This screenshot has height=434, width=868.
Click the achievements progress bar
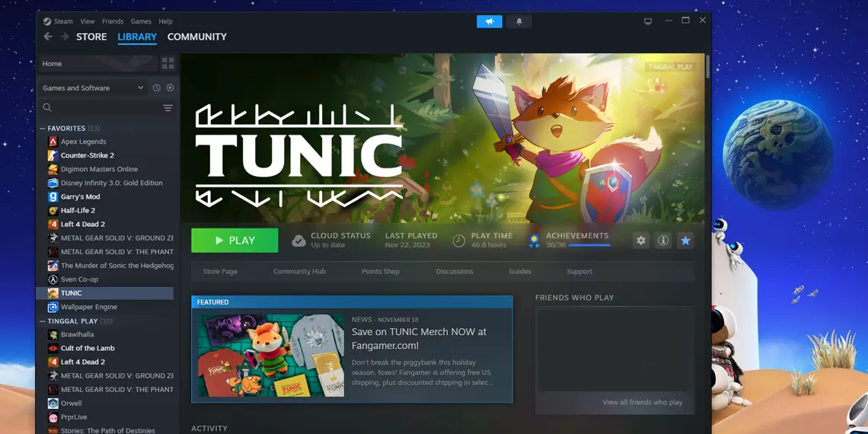point(589,244)
